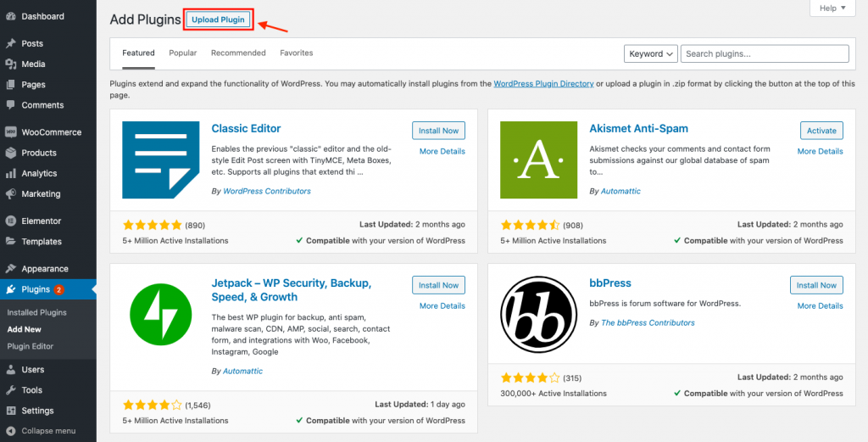
Task: Click the Marketing megaphone icon
Action: [x=10, y=194]
